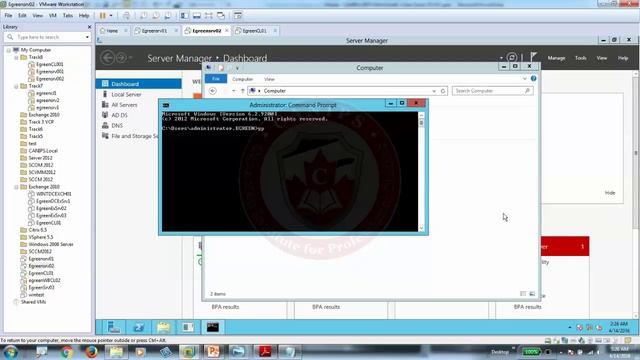The height and width of the screenshot is (360, 640).
Task: Click the console view icon in the VMware toolbar
Action: tap(238, 16)
